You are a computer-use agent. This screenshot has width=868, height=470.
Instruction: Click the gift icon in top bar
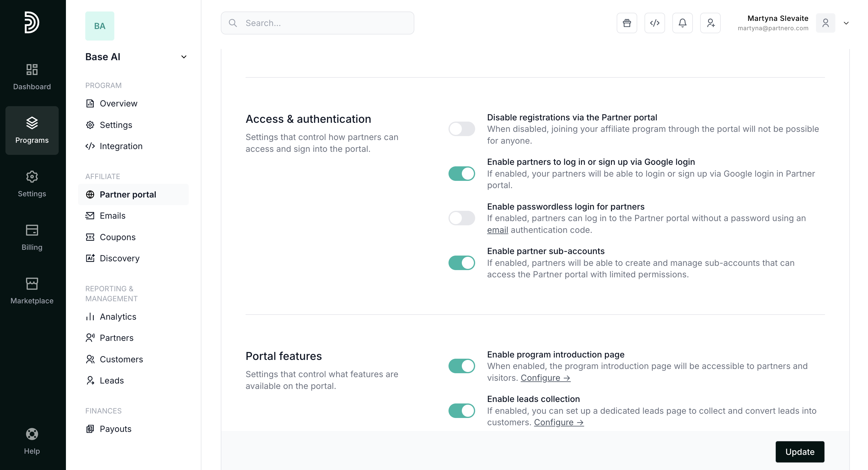click(x=627, y=23)
